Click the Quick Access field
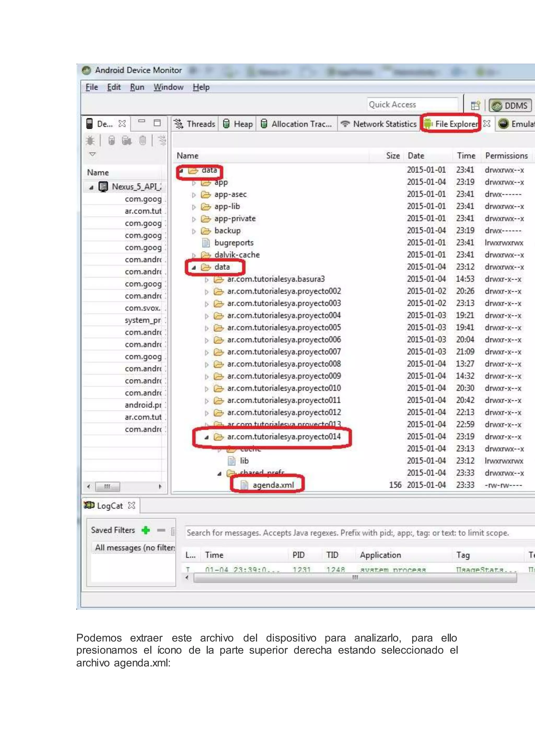The height and width of the screenshot is (756, 535). point(412,105)
